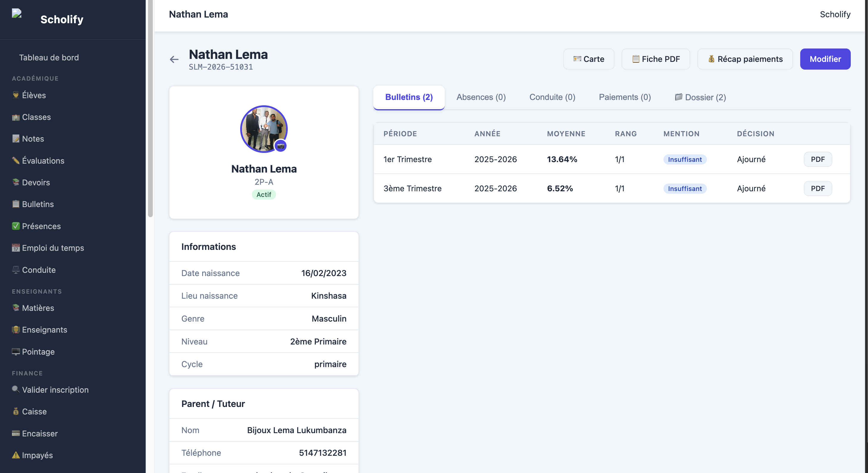Click the sidebar vertical scrollbar

click(150, 108)
